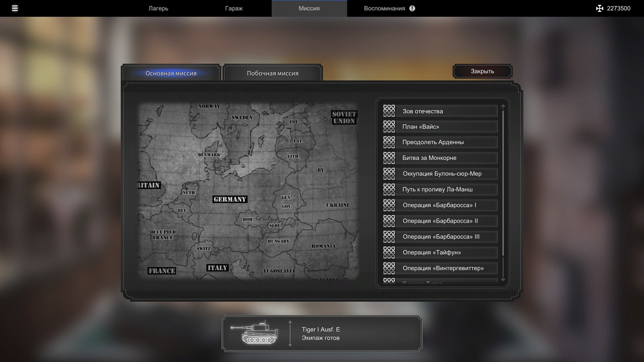Click knot emblem next to Зов отечества

[x=389, y=111]
